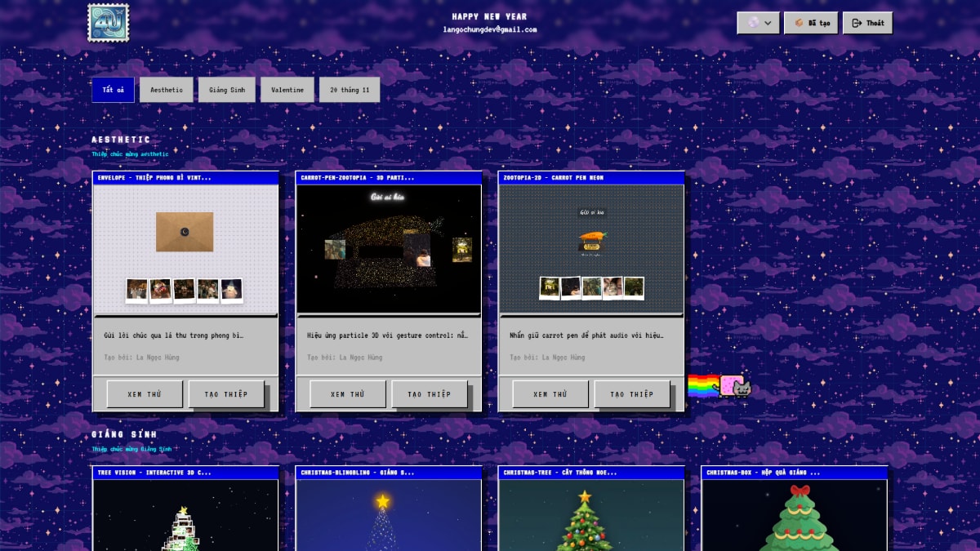
Task: Select the Tất cả tab
Action: (x=113, y=90)
